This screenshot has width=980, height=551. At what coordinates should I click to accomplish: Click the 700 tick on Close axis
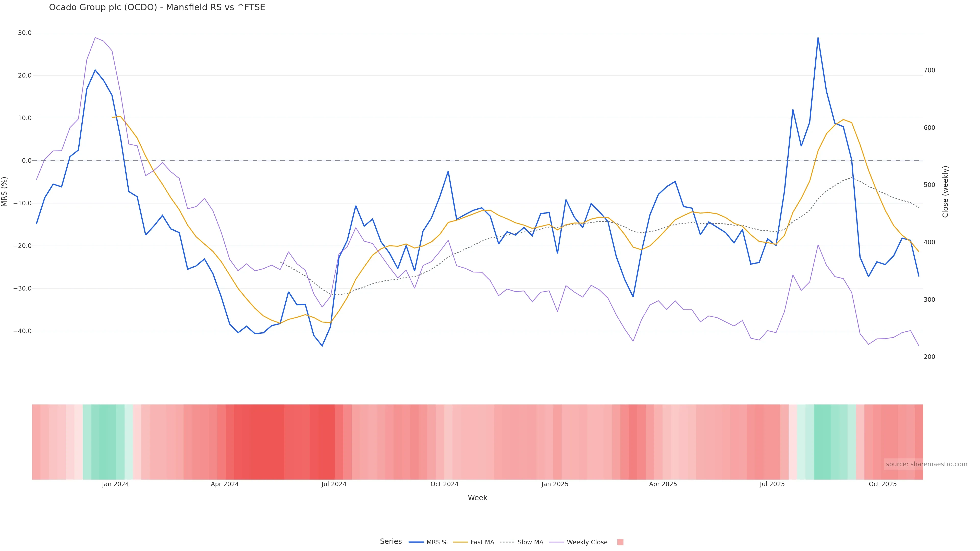pos(929,70)
